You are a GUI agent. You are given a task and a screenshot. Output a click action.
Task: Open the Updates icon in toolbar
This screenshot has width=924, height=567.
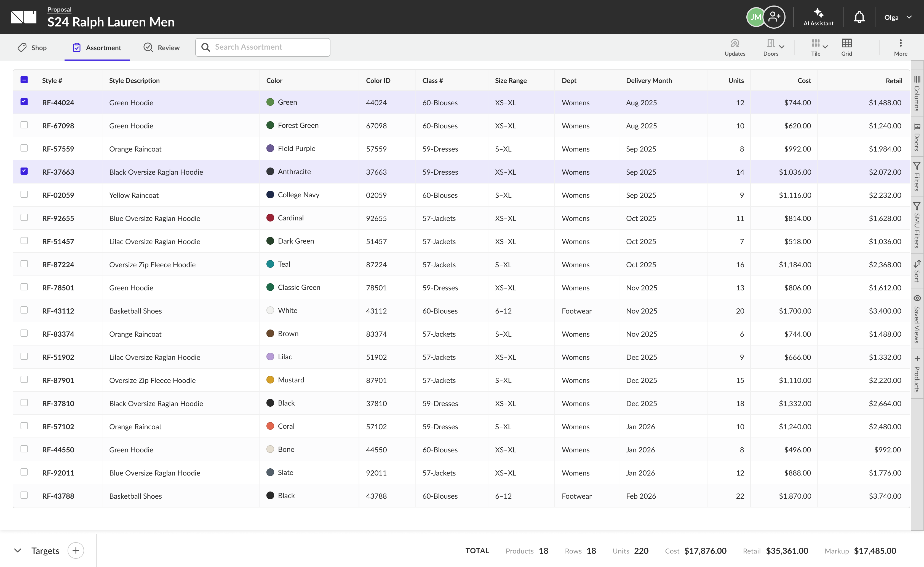coord(735,44)
